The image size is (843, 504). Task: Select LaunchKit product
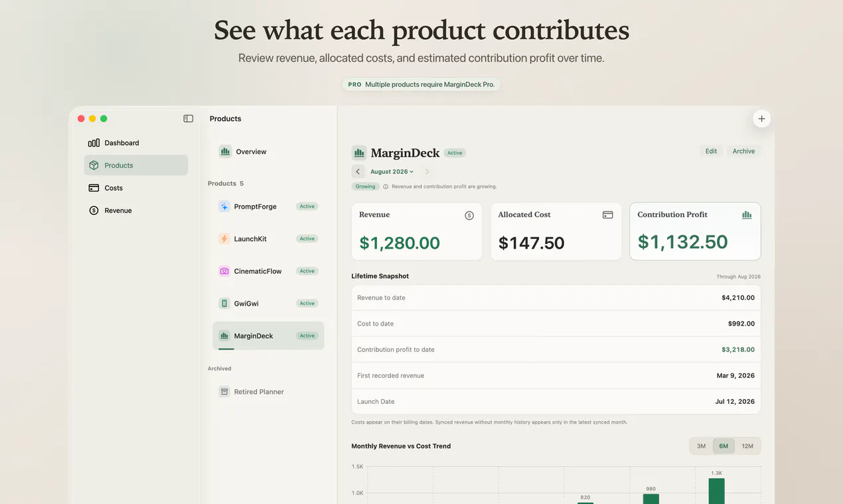click(x=268, y=239)
